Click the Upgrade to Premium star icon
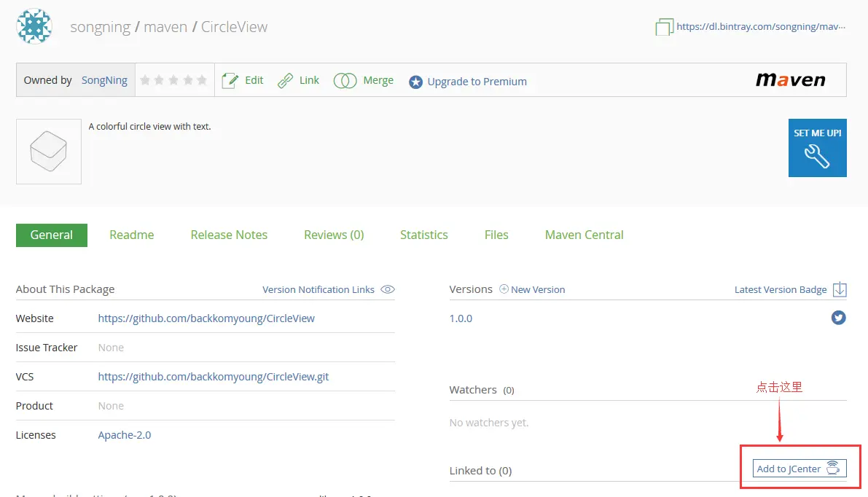 (415, 82)
